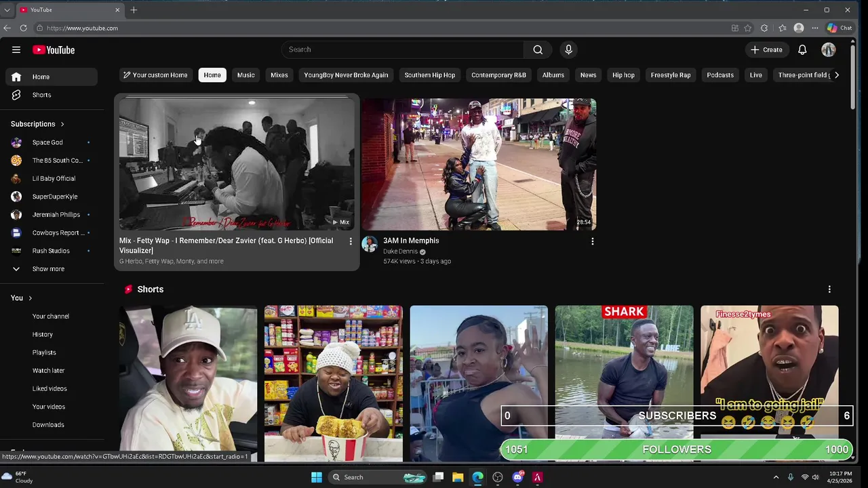Select the Live filter chip
The width and height of the screenshot is (868, 488).
tap(755, 75)
